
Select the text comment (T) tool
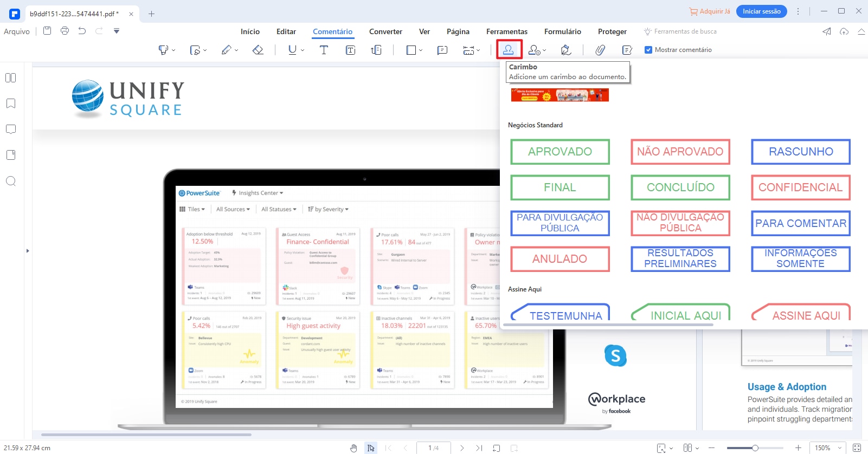coord(324,50)
